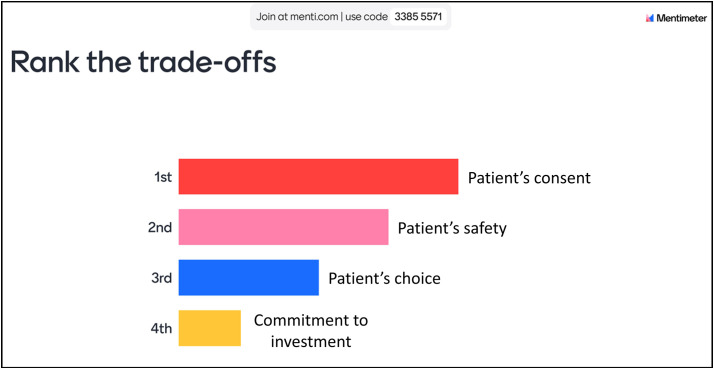
Task: Click the Mentimeter logo icon
Action: 650,18
